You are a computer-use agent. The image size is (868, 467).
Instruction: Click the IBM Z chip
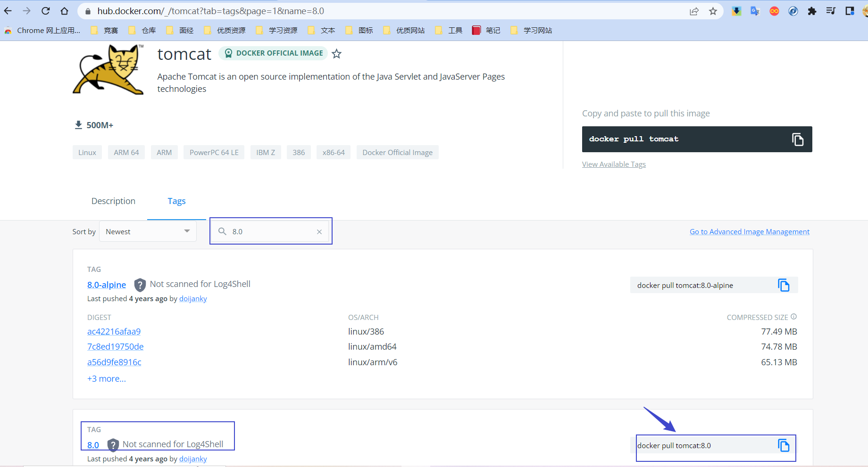tap(266, 153)
